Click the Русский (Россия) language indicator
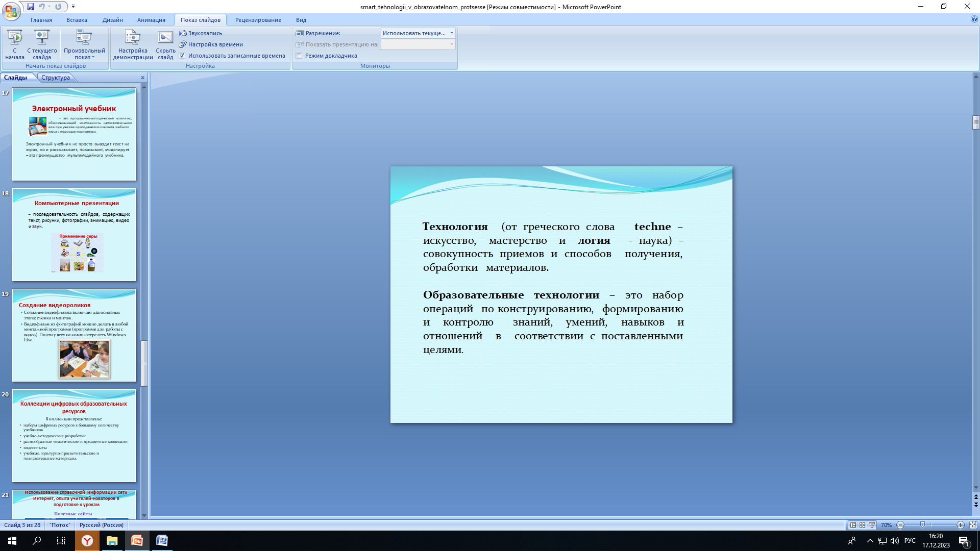Image resolution: width=980 pixels, height=551 pixels. coord(102,525)
